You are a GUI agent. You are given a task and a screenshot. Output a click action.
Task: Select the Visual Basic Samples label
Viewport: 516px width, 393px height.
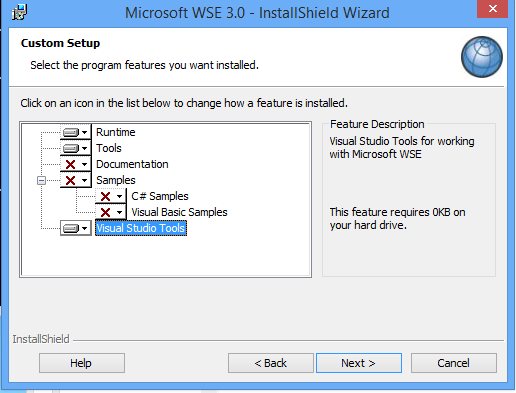pyautogui.click(x=179, y=212)
